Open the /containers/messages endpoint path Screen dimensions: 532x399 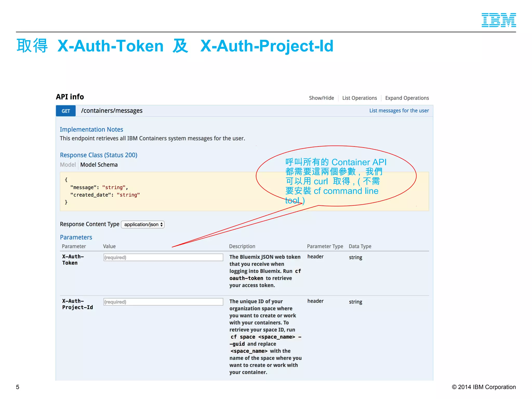coord(112,111)
